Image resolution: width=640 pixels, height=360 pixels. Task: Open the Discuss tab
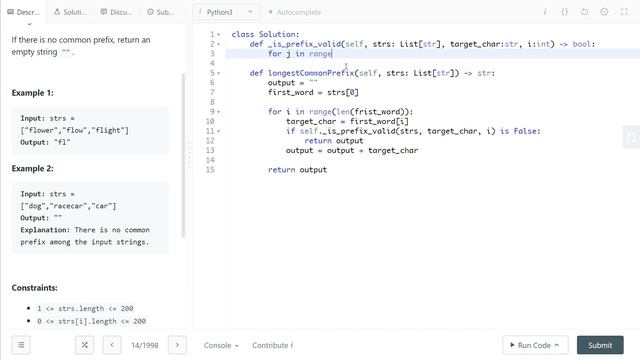pyautogui.click(x=116, y=12)
